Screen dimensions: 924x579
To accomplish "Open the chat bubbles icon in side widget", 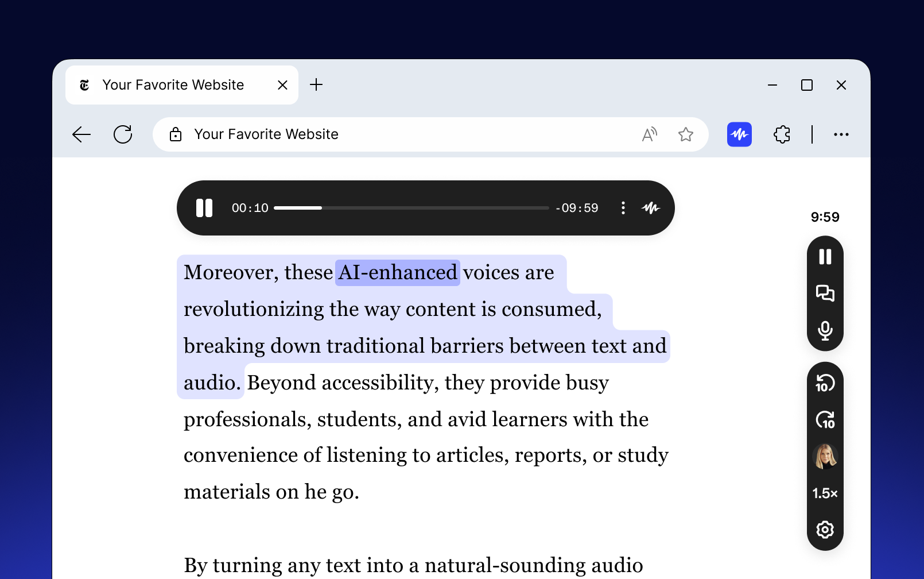I will [x=825, y=294].
